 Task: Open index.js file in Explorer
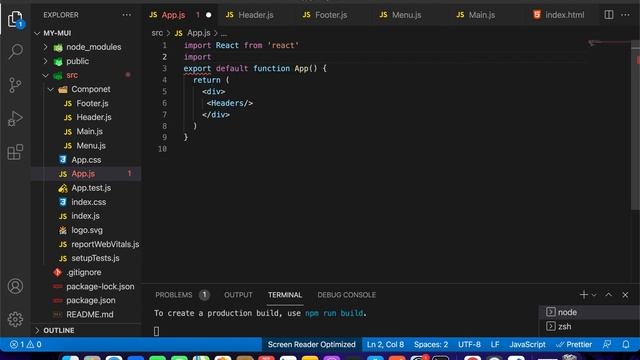tap(86, 216)
